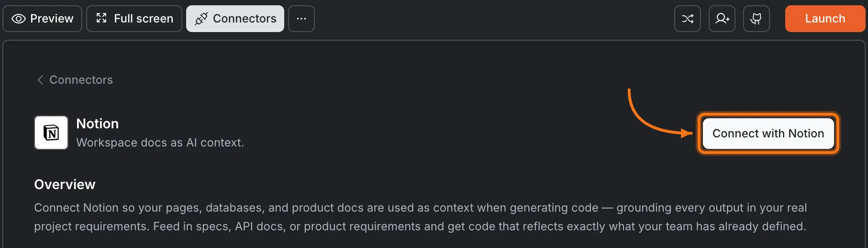Viewport: 868px width, 248px height.
Task: Click the Overview description paragraph
Action: [x=420, y=217]
